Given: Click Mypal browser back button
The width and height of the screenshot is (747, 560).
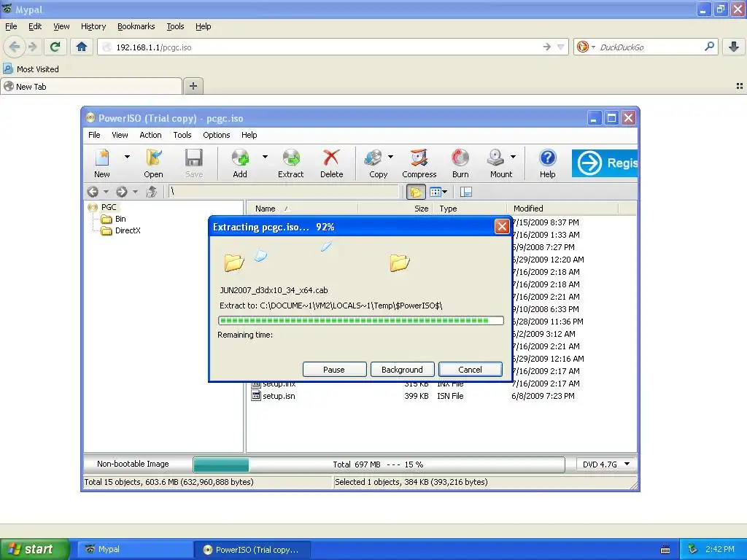Looking at the screenshot, I should (15, 47).
